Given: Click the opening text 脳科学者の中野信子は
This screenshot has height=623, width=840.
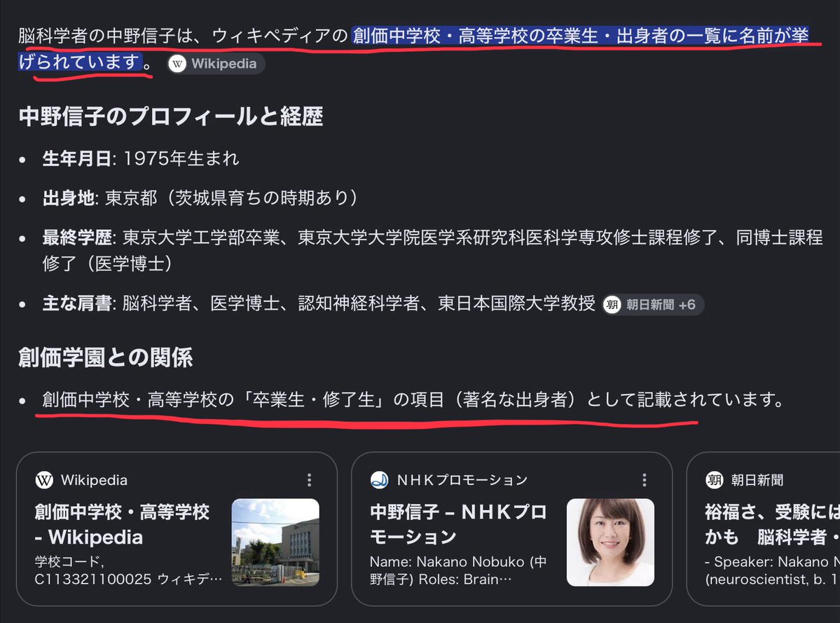Looking at the screenshot, I should click(x=106, y=36).
